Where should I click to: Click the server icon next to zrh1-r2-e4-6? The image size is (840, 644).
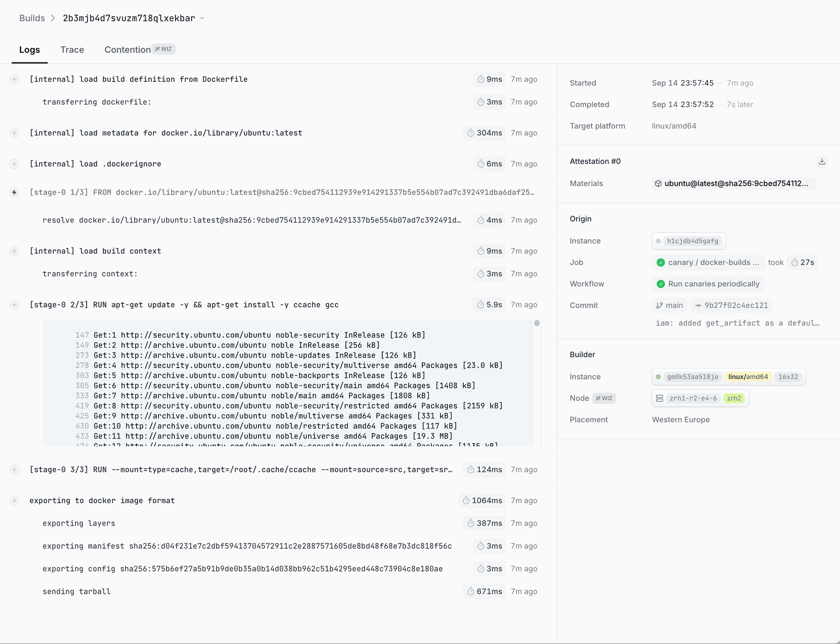(x=659, y=398)
